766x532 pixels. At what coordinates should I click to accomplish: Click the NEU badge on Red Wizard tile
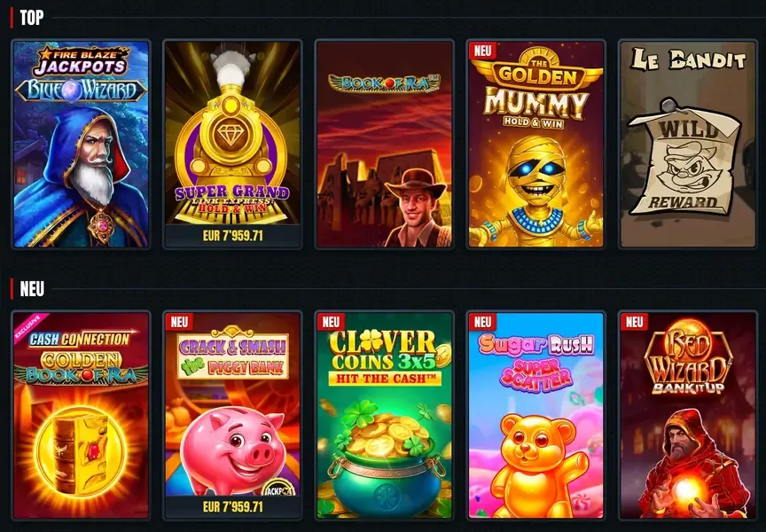coord(635,322)
